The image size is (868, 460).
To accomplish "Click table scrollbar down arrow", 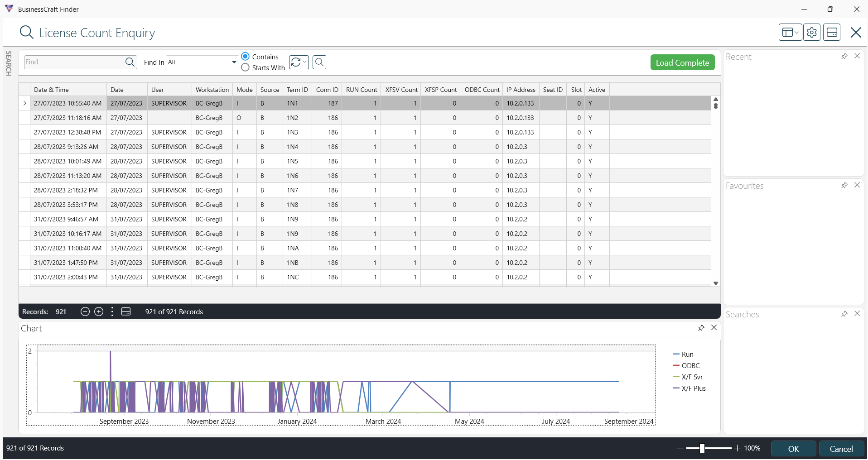I will click(x=716, y=283).
